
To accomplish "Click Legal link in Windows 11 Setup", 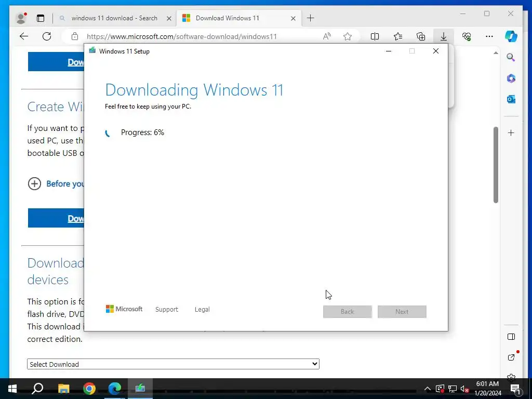I will pyautogui.click(x=202, y=310).
